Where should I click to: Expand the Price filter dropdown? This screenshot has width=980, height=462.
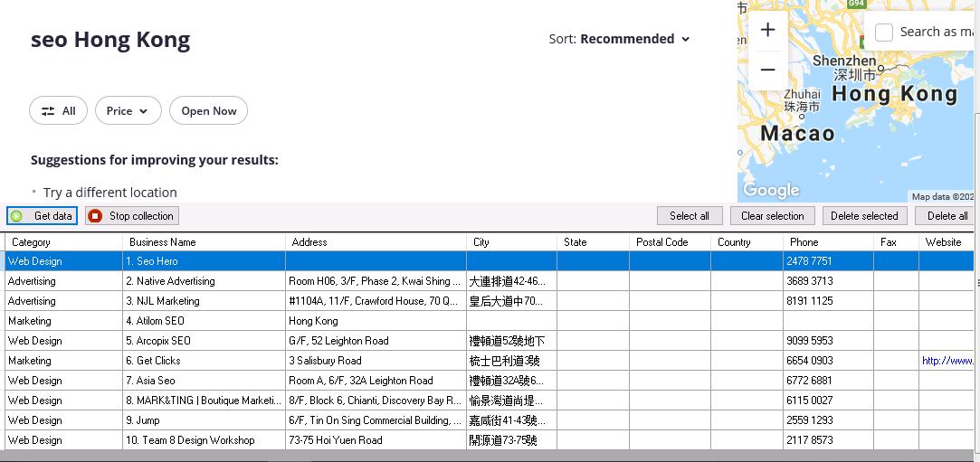128,110
